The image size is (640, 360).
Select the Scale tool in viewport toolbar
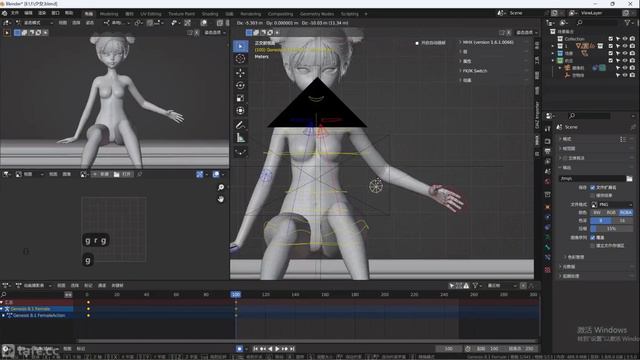(x=240, y=98)
